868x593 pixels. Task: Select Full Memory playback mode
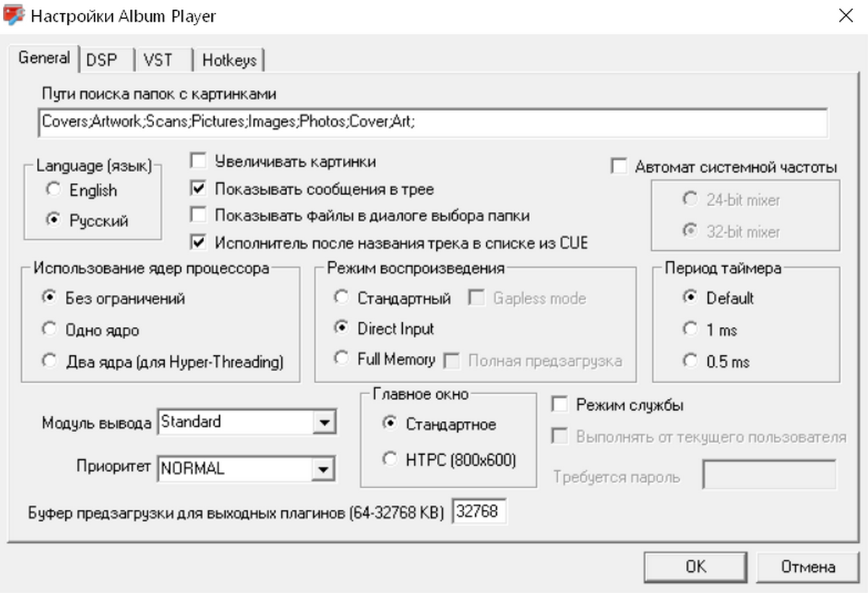(x=384, y=359)
